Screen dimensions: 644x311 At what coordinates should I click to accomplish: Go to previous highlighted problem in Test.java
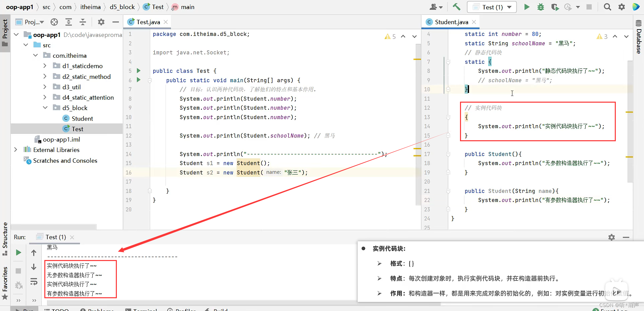click(x=403, y=36)
